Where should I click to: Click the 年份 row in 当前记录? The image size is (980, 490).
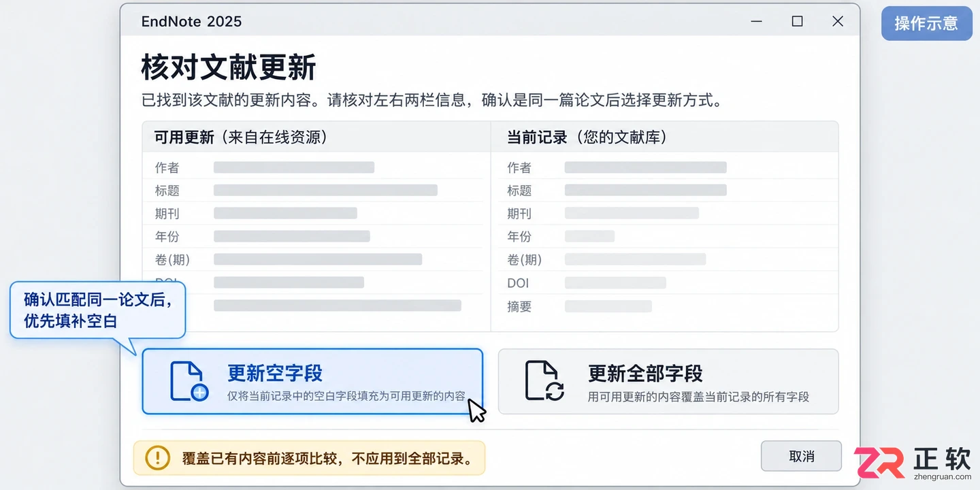coord(666,237)
